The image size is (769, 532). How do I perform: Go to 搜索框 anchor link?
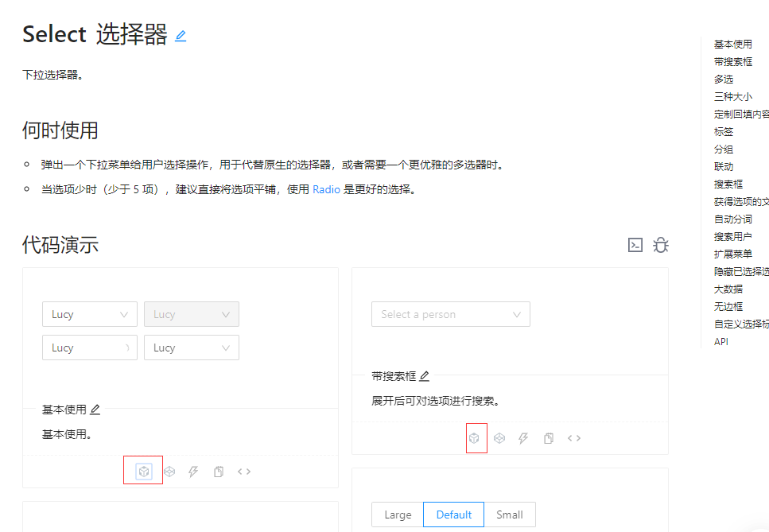point(728,184)
